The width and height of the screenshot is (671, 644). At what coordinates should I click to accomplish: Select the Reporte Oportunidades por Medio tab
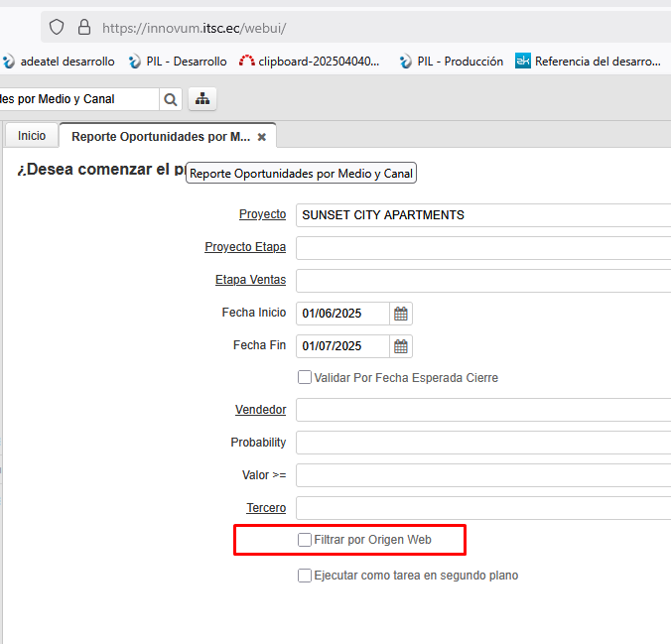tap(161, 137)
